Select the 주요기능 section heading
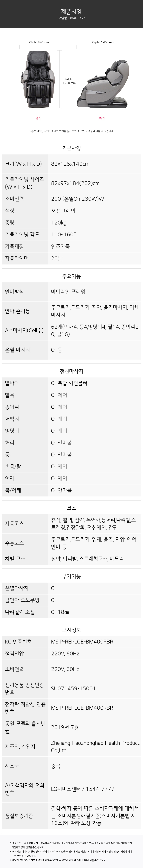The width and height of the screenshot is (143, 868). click(71, 276)
